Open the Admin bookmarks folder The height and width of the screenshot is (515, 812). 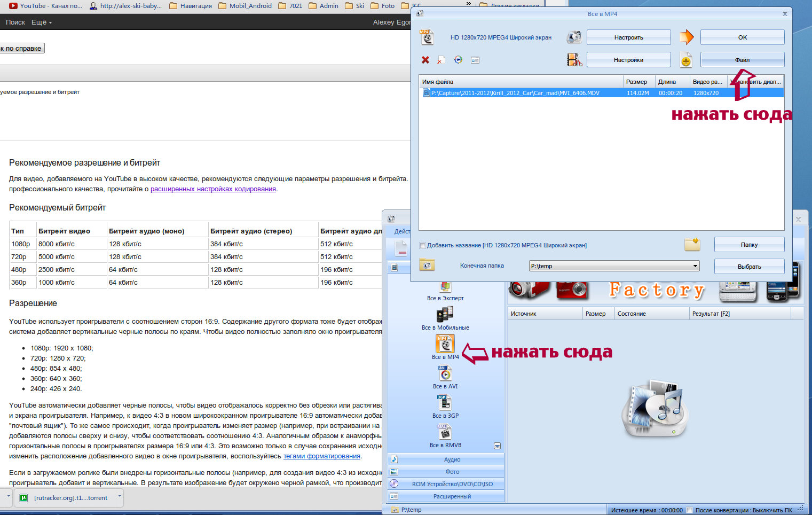click(324, 6)
